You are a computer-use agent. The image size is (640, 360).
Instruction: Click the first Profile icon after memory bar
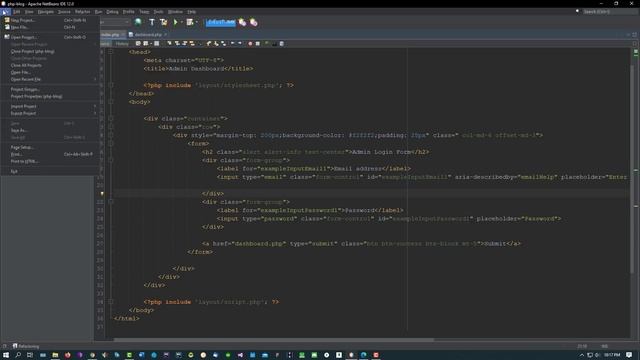pyautogui.click(x=242, y=22)
